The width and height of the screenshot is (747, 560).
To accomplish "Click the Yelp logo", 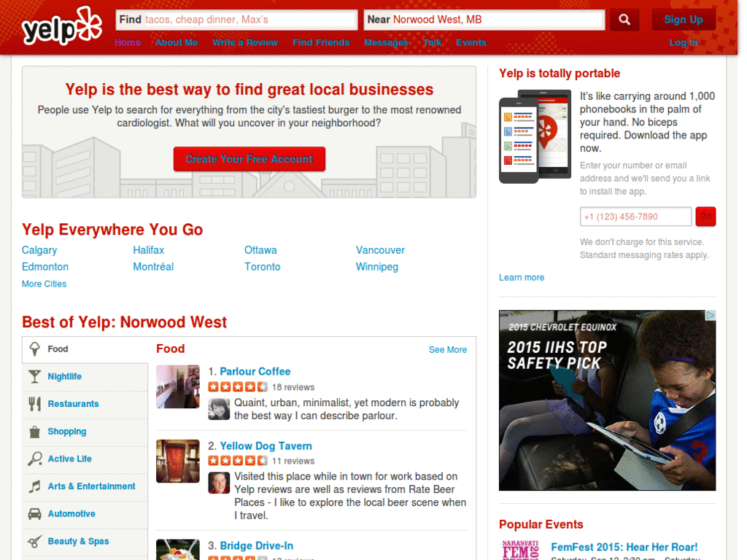I will pyautogui.click(x=62, y=27).
